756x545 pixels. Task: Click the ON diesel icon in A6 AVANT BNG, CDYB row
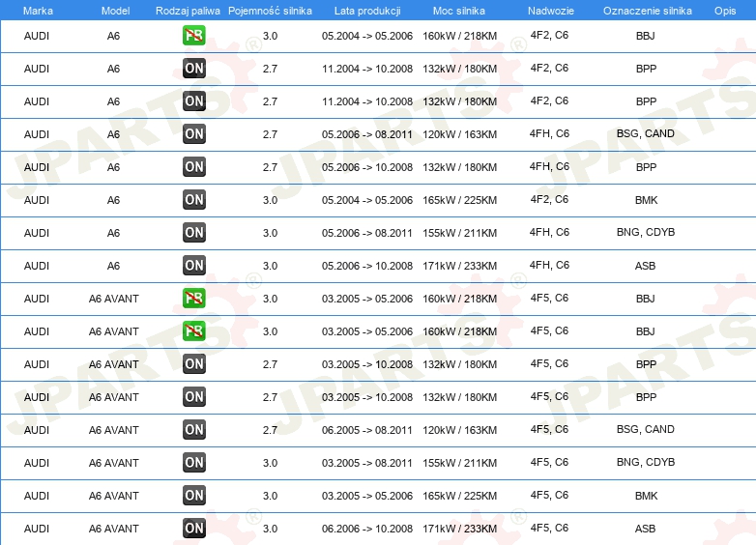click(193, 462)
